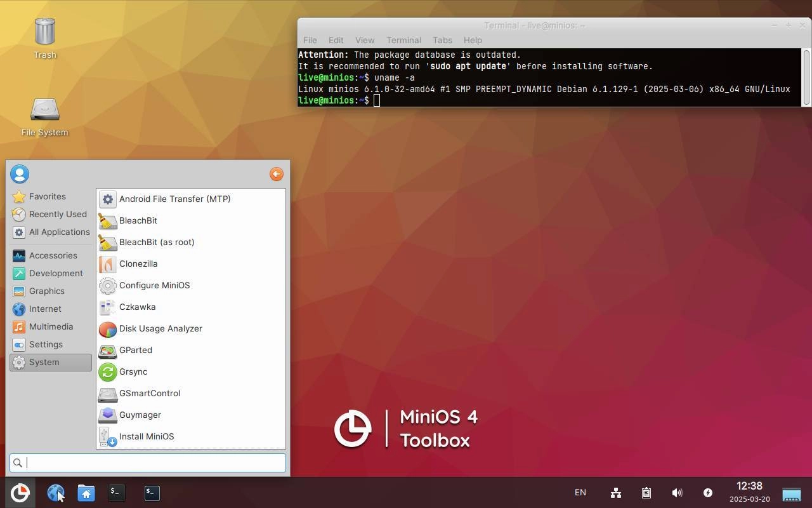Open Guymager imaging tool

pyautogui.click(x=191, y=415)
